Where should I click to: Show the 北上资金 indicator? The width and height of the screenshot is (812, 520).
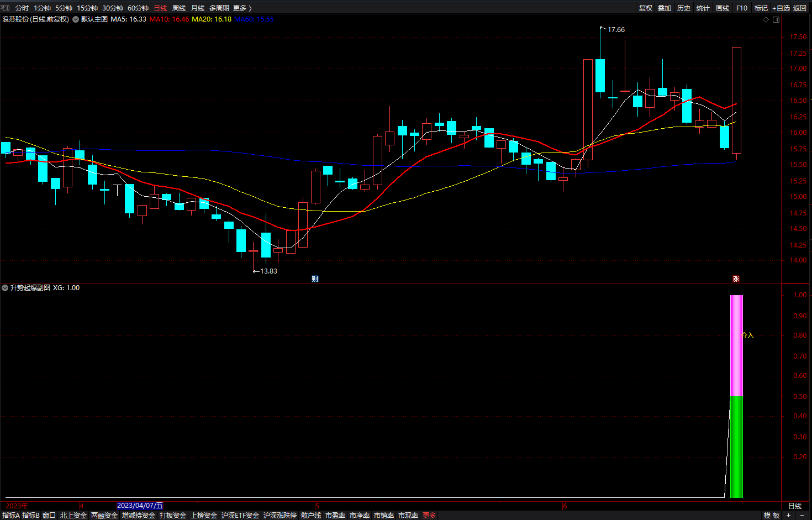tap(73, 516)
